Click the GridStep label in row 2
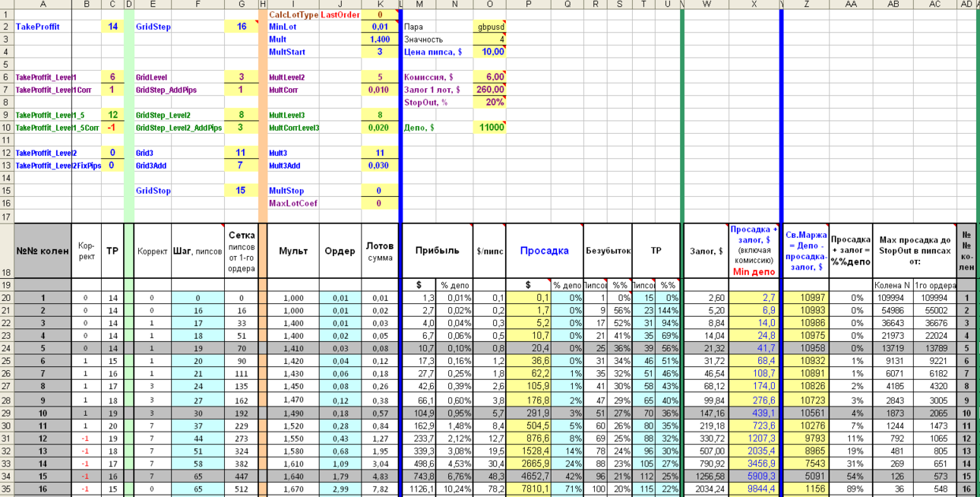 [153, 27]
